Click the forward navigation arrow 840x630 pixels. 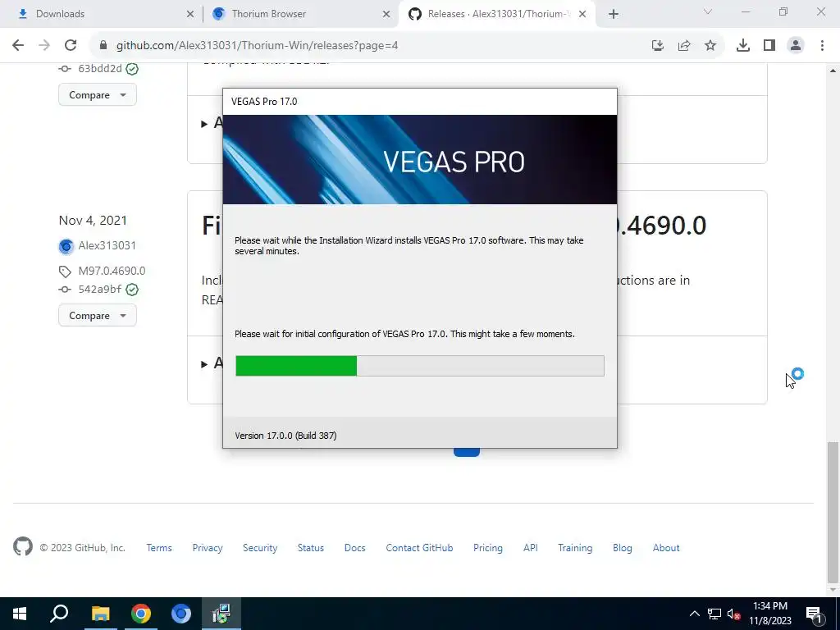[x=44, y=46]
